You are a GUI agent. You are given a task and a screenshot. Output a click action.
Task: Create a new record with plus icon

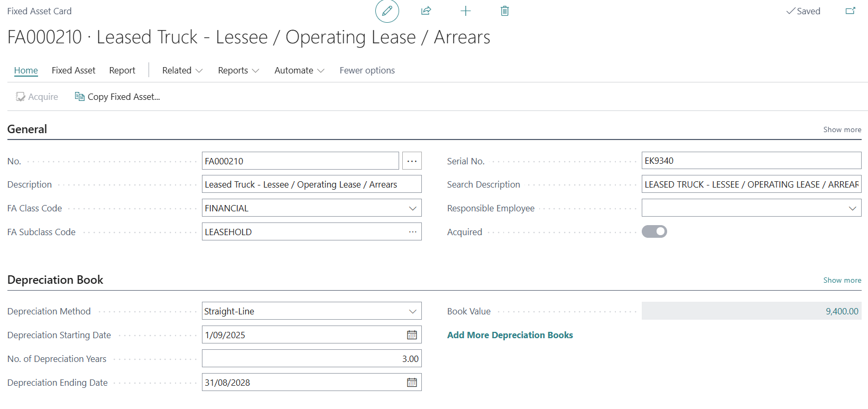[465, 11]
